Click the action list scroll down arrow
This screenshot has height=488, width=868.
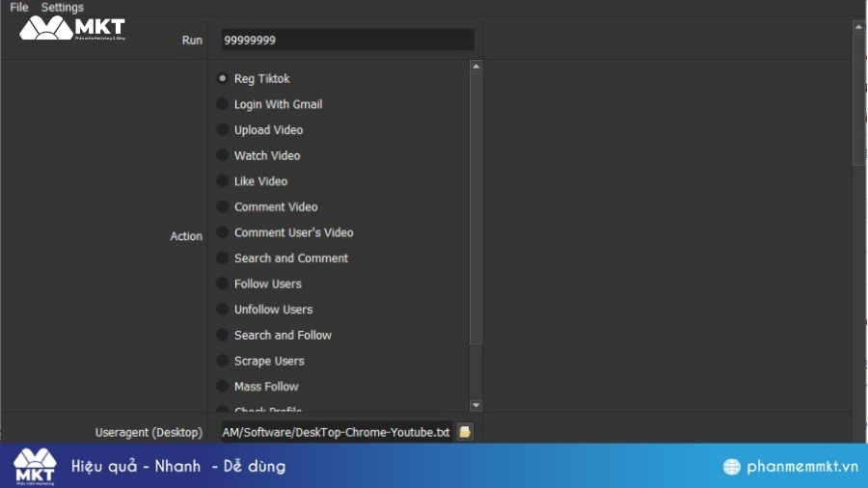coord(475,405)
